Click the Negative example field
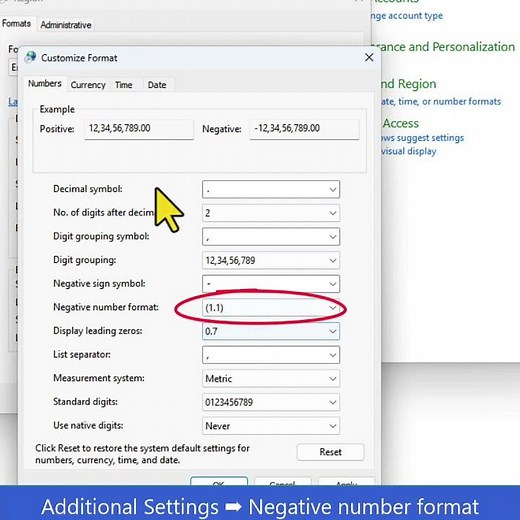Screen dimensions: 520x520 (304, 129)
